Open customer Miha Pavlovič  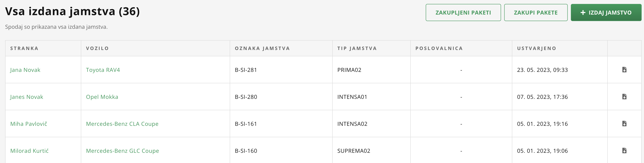coord(29,124)
